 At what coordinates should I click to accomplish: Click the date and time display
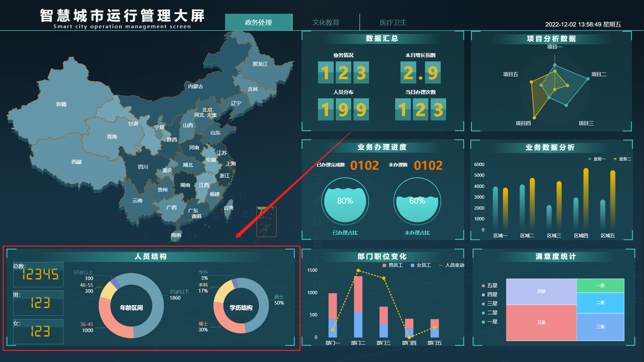pyautogui.click(x=583, y=24)
